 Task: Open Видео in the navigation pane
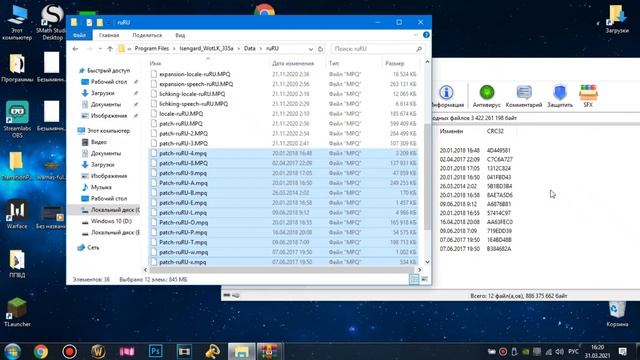[x=99, y=142]
